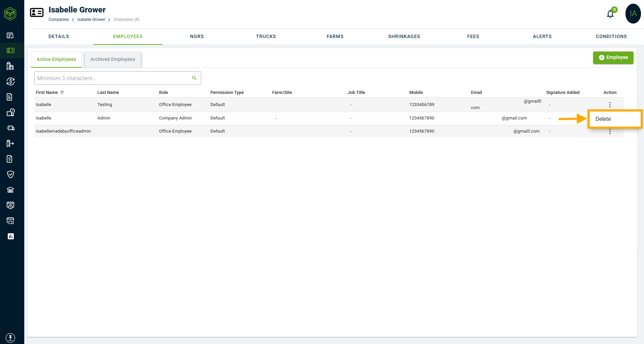Image resolution: width=644 pixels, height=344 pixels.
Task: Open the fast delivery truck sidebar icon
Action: click(10, 128)
